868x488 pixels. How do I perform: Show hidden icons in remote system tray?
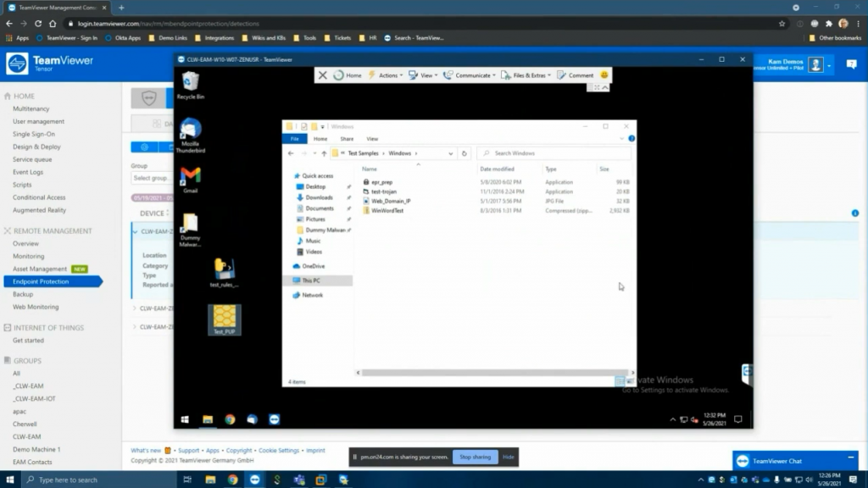coord(672,419)
